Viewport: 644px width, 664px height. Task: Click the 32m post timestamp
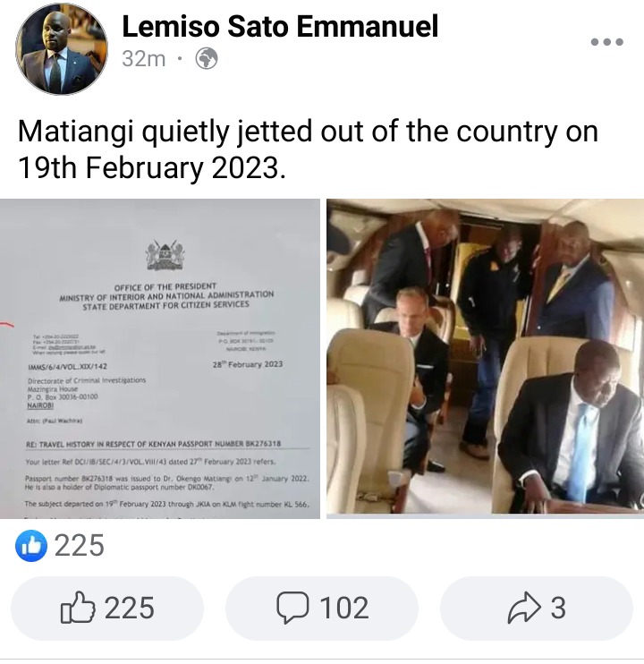[144, 59]
